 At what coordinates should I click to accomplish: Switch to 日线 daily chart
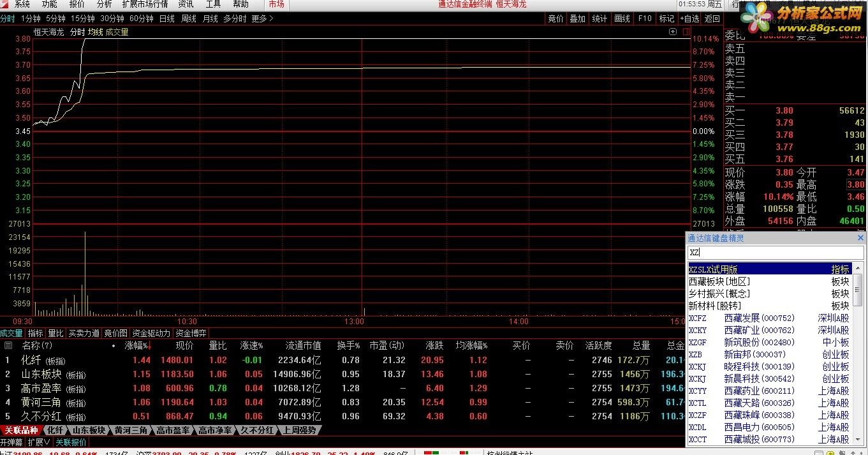(x=167, y=19)
